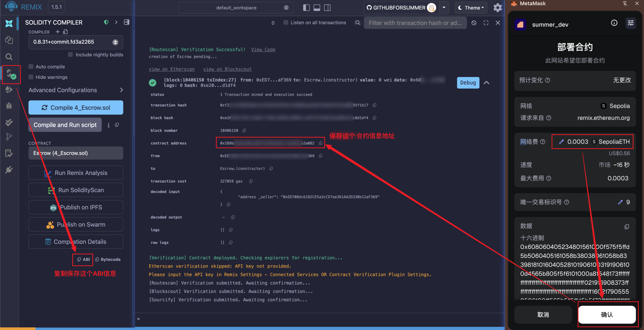This screenshot has height=330, width=644.
Task: Open the view on Etherscan link
Action: 172,69
